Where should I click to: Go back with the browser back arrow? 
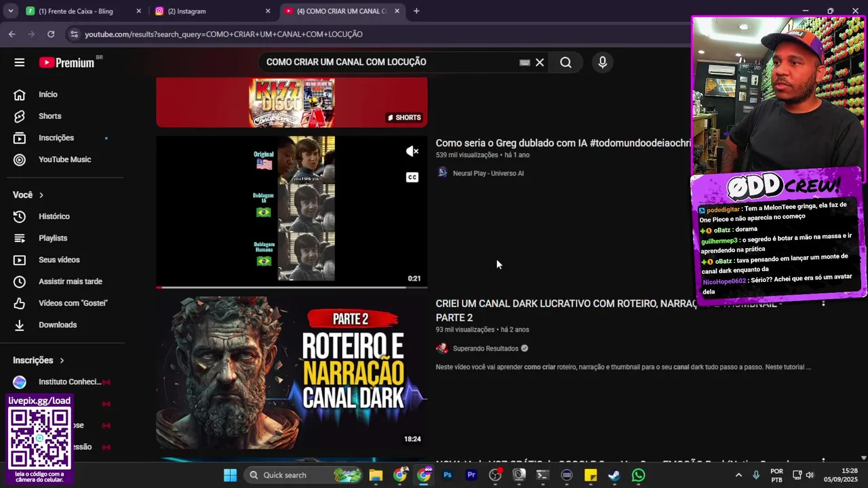click(x=12, y=34)
